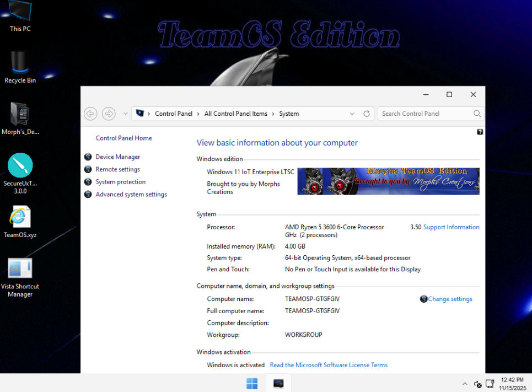The image size is (532, 392).
Task: Click the Morphs TeamOS Edition banner image
Action: [388, 181]
